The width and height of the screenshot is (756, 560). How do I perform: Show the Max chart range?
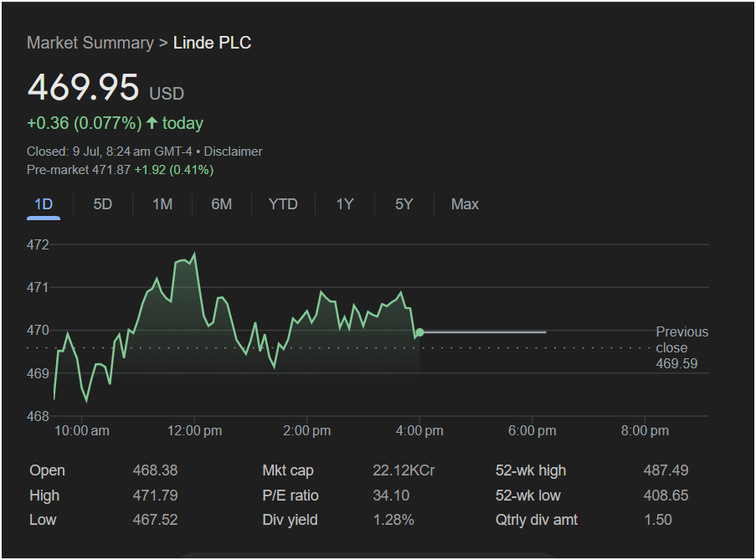coord(465,204)
